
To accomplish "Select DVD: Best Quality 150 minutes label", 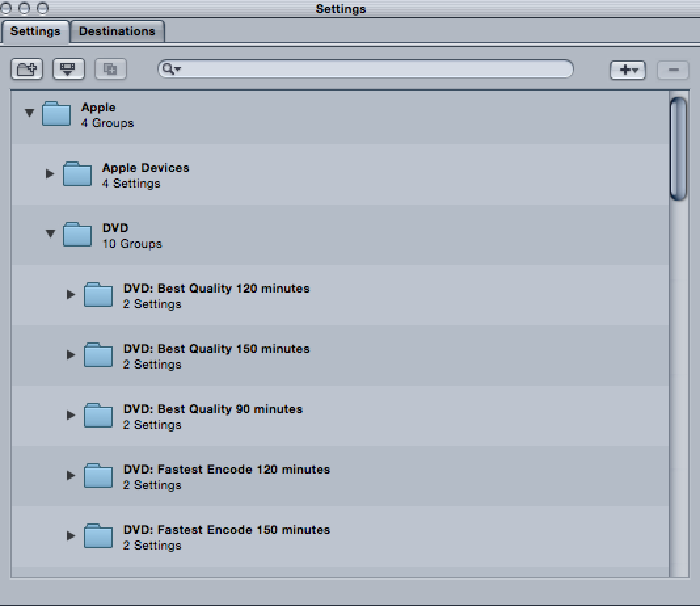I will point(216,349).
